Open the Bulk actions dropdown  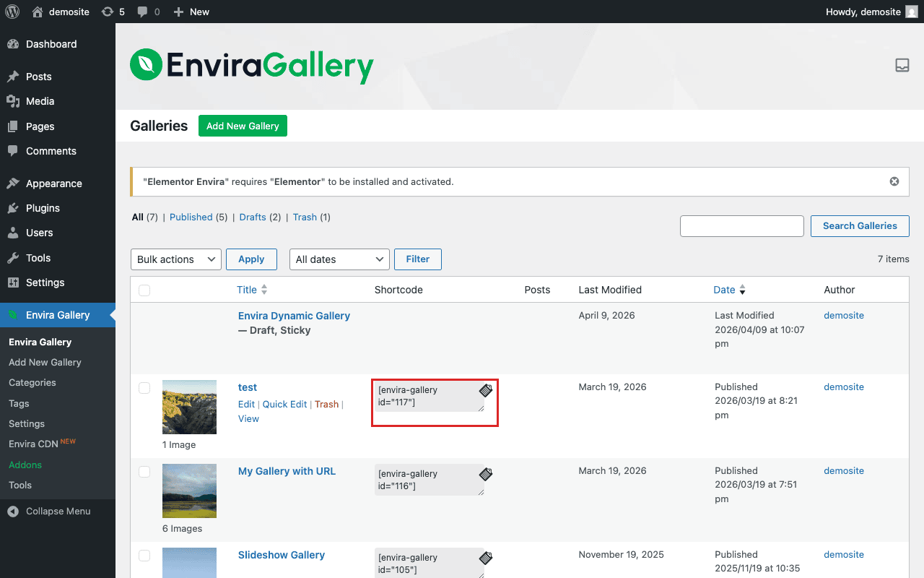pyautogui.click(x=175, y=259)
